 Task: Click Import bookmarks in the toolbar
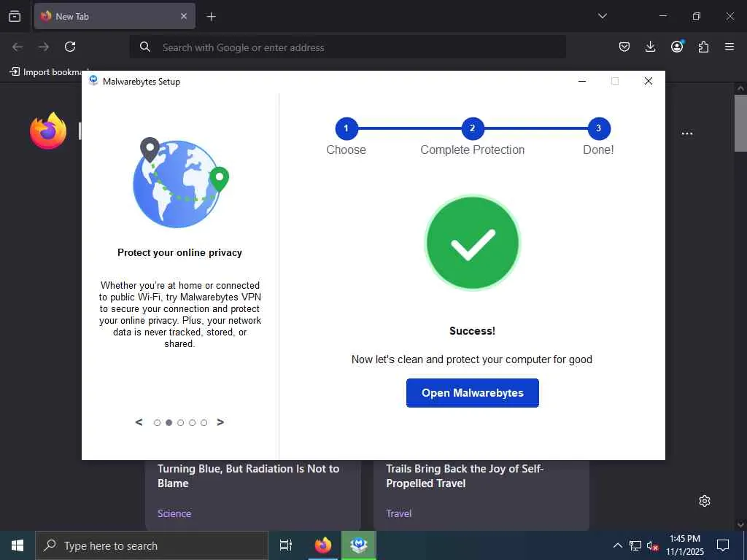[x=46, y=72]
